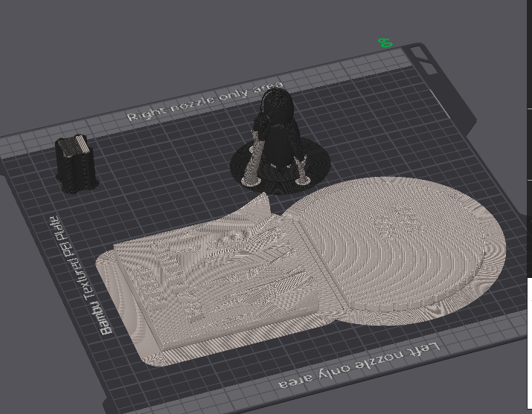The width and height of the screenshot is (532, 414).
Task: Click the lower slot icon on the plate corner
Action: coord(428,67)
